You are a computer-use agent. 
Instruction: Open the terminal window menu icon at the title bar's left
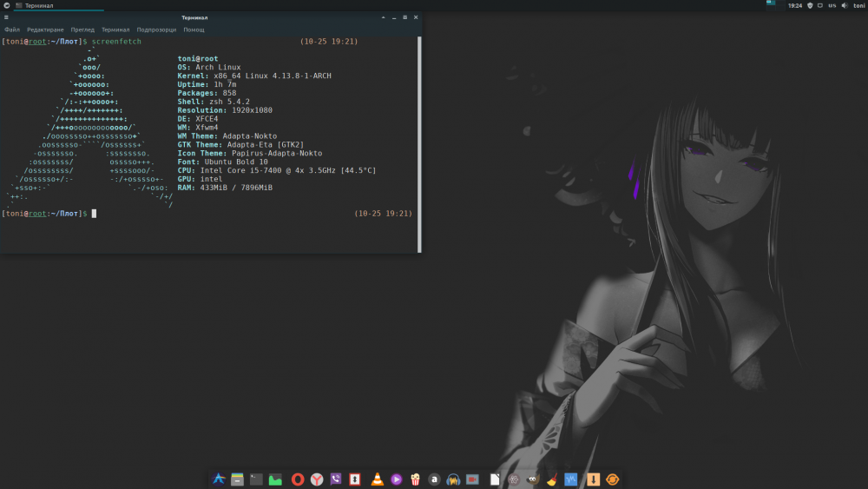[6, 17]
